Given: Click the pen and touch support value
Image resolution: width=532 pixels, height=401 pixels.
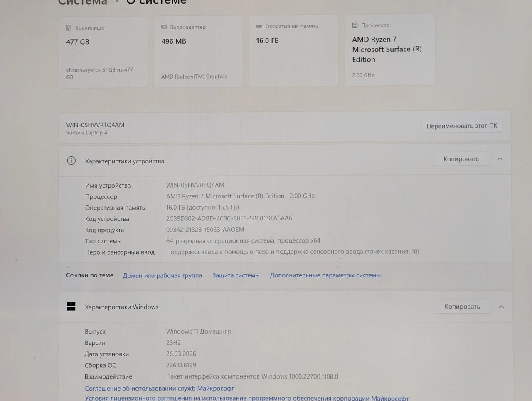Looking at the screenshot, I should (293, 252).
